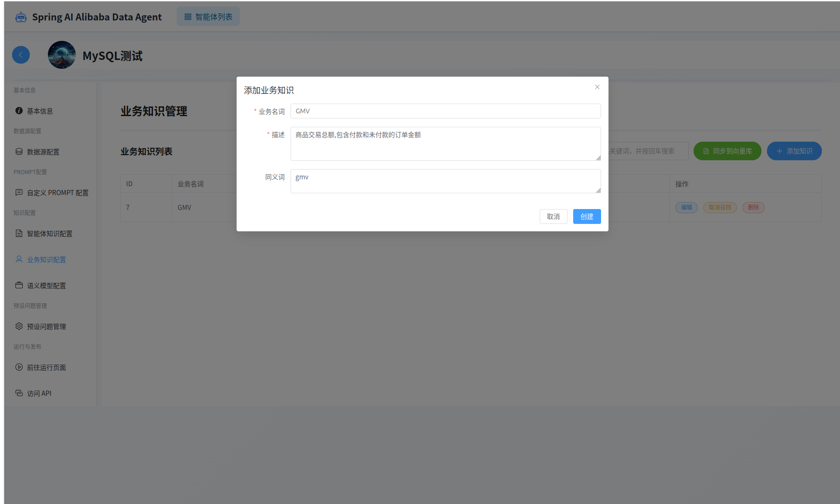Open the 智能体列表 tab in header
840x504 pixels.
point(208,17)
